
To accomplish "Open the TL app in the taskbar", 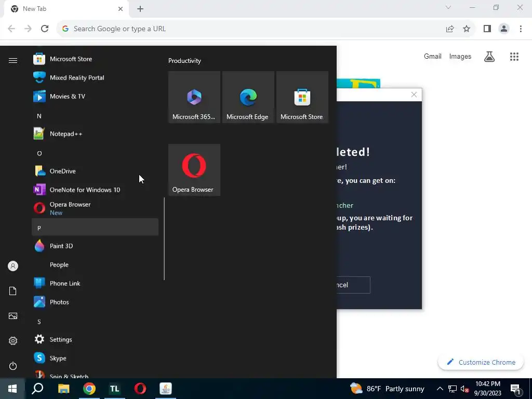I will point(115,389).
